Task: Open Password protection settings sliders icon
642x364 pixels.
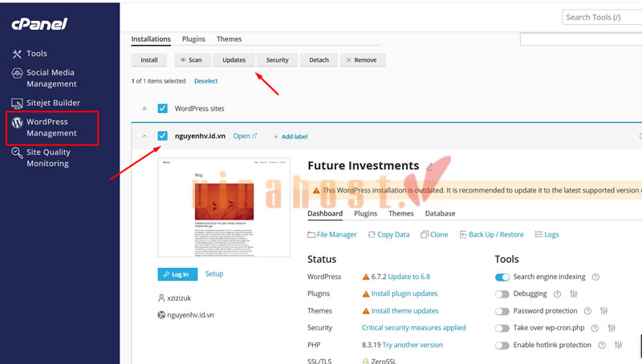Action: [x=604, y=311]
